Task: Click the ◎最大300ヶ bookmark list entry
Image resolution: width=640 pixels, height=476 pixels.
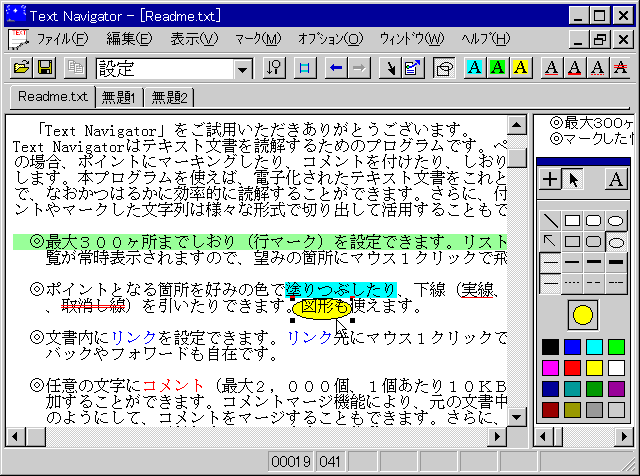Action: [x=591, y=122]
